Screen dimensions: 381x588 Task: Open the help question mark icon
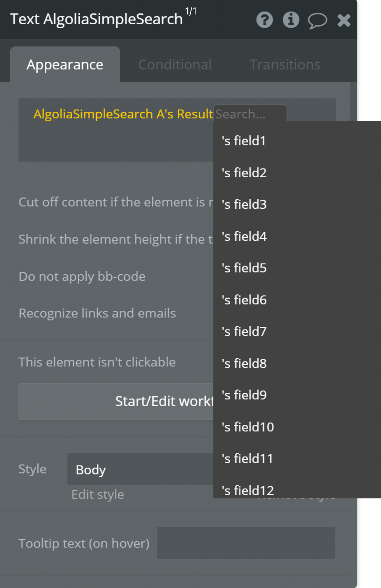(264, 20)
